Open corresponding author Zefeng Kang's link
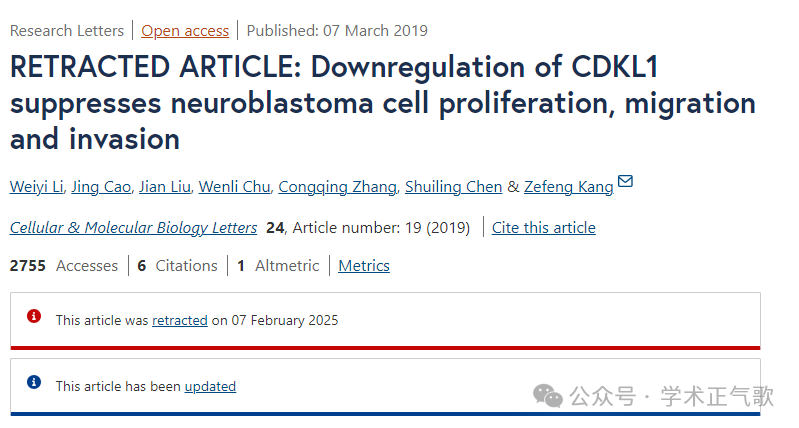The height and width of the screenshot is (428, 799). click(x=569, y=187)
